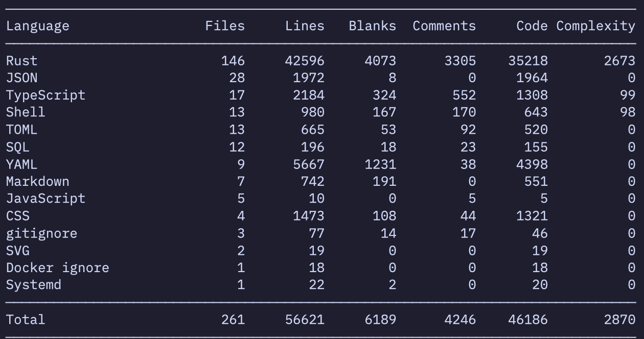Viewport: 644px width, 339px height.
Task: Select the TypeScript row label
Action: pyautogui.click(x=45, y=95)
